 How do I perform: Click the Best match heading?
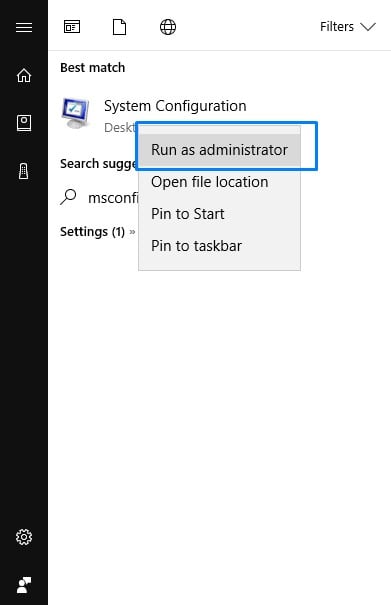93,68
